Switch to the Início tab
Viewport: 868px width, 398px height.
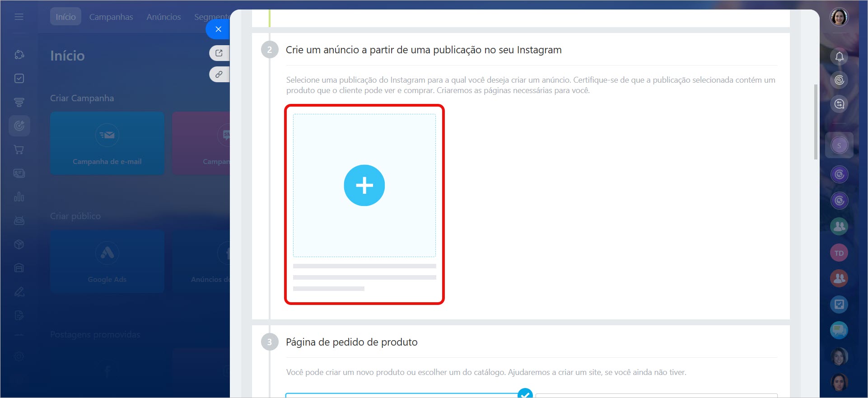(x=65, y=17)
